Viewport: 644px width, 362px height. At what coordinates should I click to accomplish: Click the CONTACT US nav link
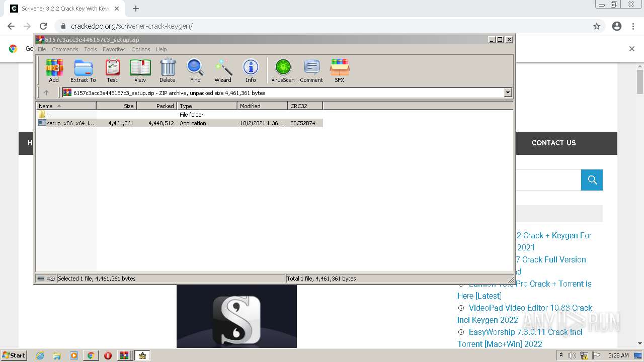[553, 143]
